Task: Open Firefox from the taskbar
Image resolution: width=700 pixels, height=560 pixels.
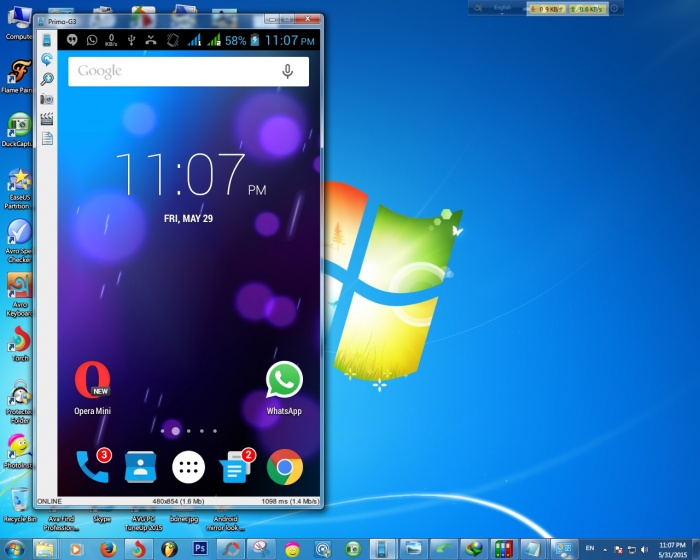Action: pyautogui.click(x=108, y=549)
